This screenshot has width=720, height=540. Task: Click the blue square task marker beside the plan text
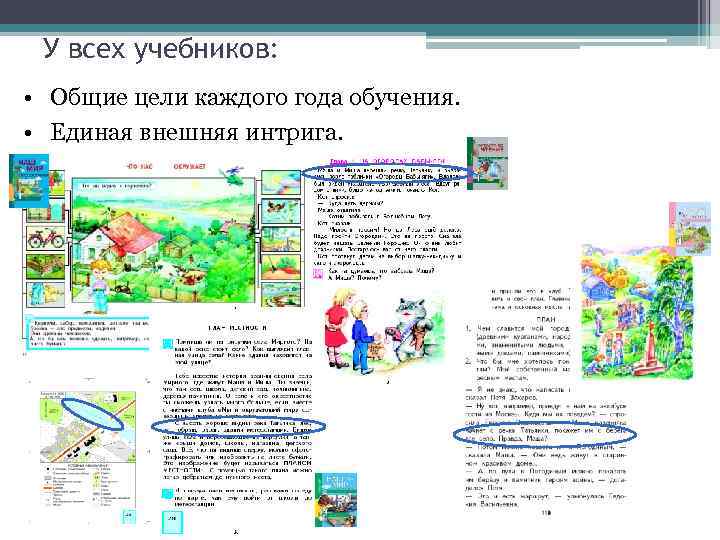pos(168,343)
